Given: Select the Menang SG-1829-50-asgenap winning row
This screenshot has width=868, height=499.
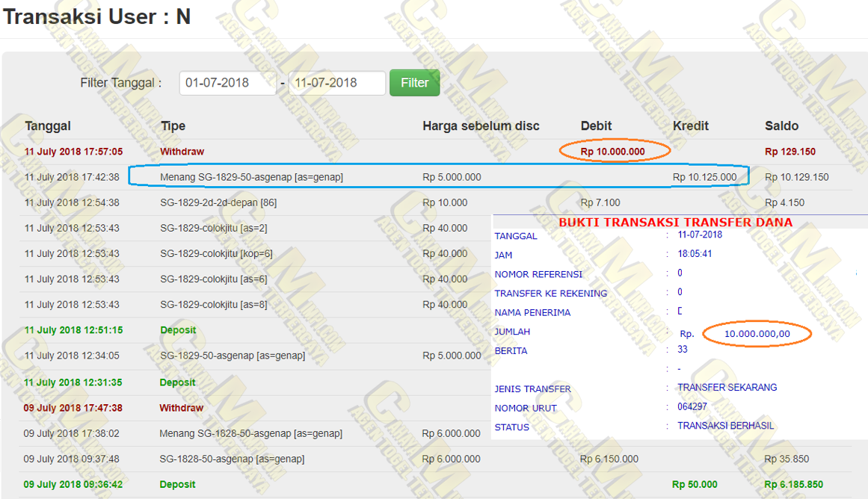Looking at the screenshot, I should [251, 177].
